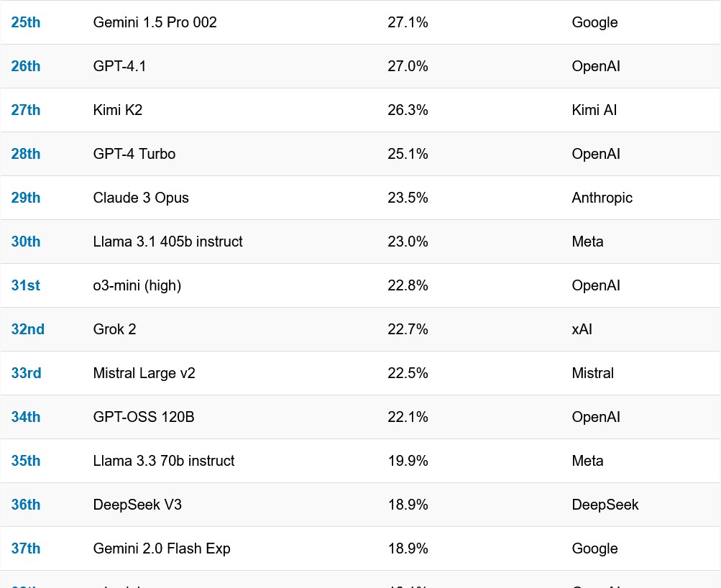This screenshot has height=588, width=721.
Task: Click the 29th rank link
Action: (26, 198)
